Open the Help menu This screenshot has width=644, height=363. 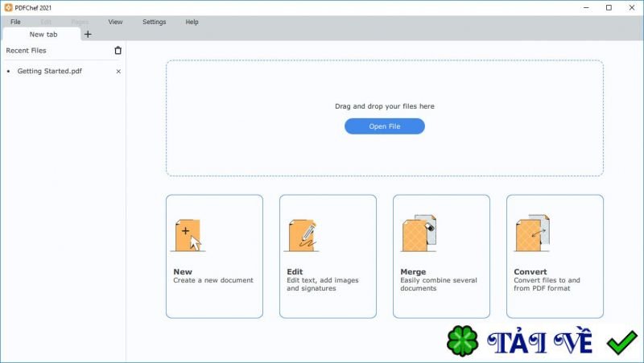(192, 22)
